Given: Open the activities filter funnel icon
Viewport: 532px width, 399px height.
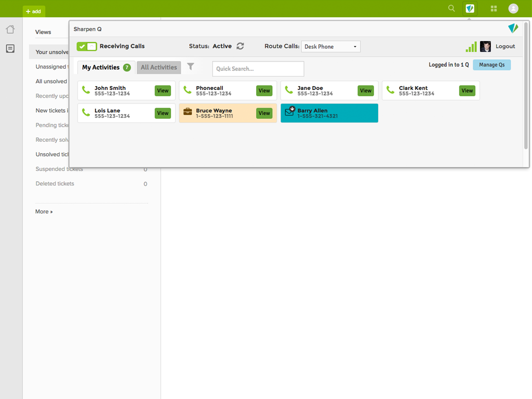Looking at the screenshot, I should click(x=191, y=67).
